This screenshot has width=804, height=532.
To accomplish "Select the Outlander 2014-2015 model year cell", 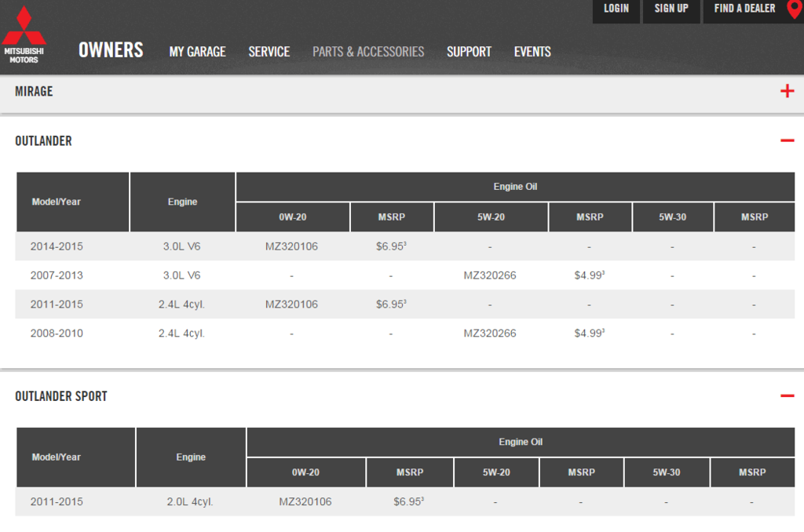I will click(x=57, y=246).
